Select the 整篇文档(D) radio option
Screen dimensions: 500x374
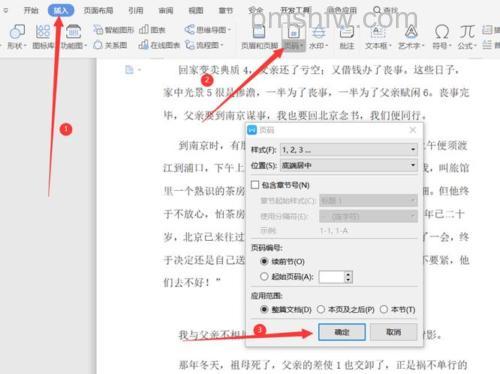click(264, 309)
